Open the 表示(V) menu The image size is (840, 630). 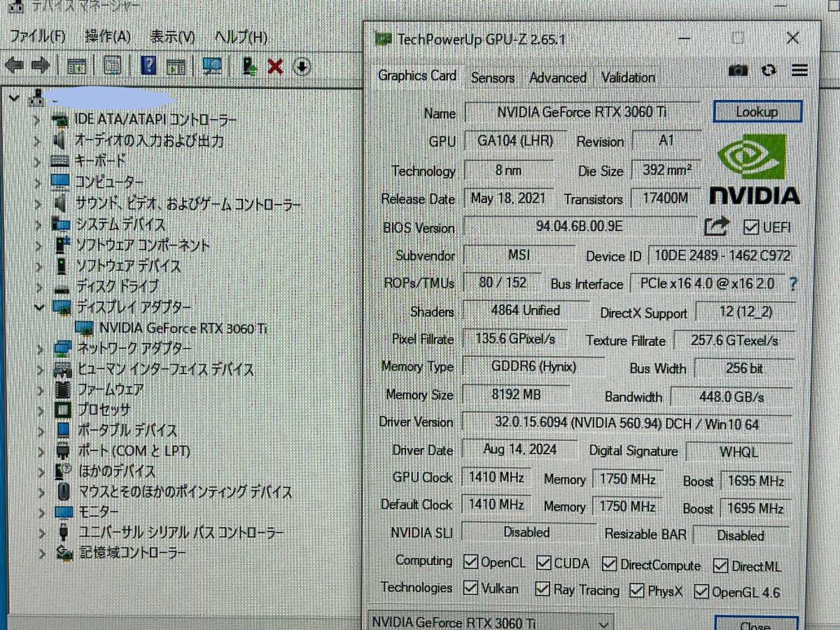[172, 36]
